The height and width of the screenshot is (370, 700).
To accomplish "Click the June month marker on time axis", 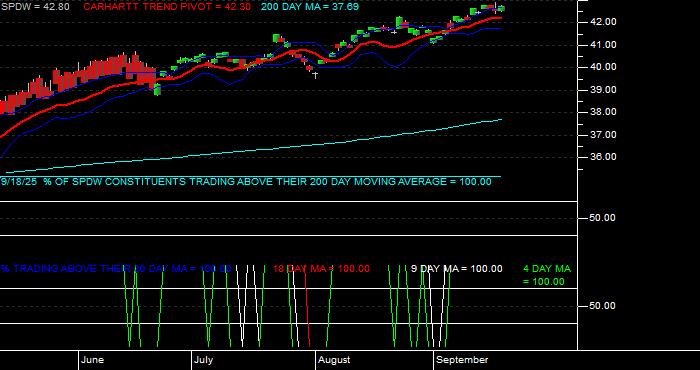I will tap(93, 360).
